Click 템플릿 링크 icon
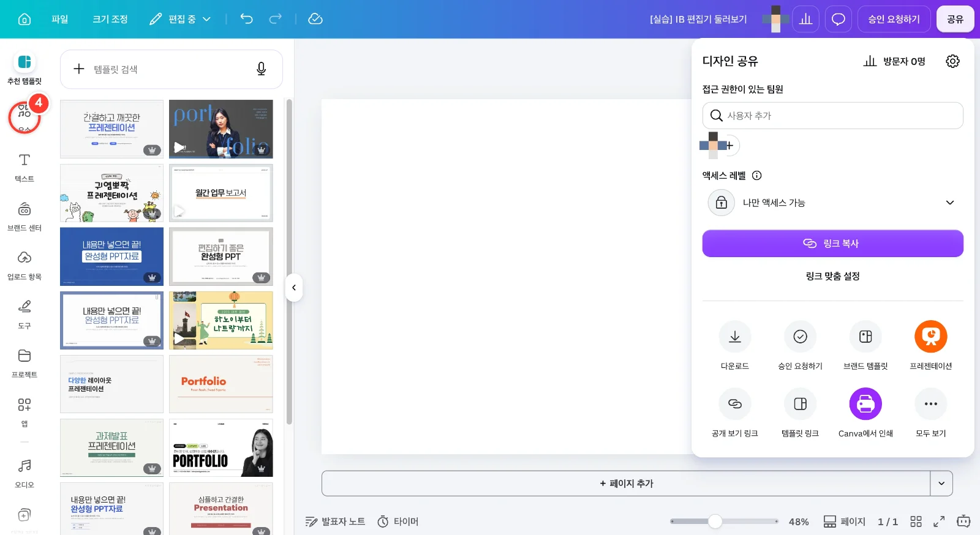The height and width of the screenshot is (535, 980). click(x=801, y=404)
